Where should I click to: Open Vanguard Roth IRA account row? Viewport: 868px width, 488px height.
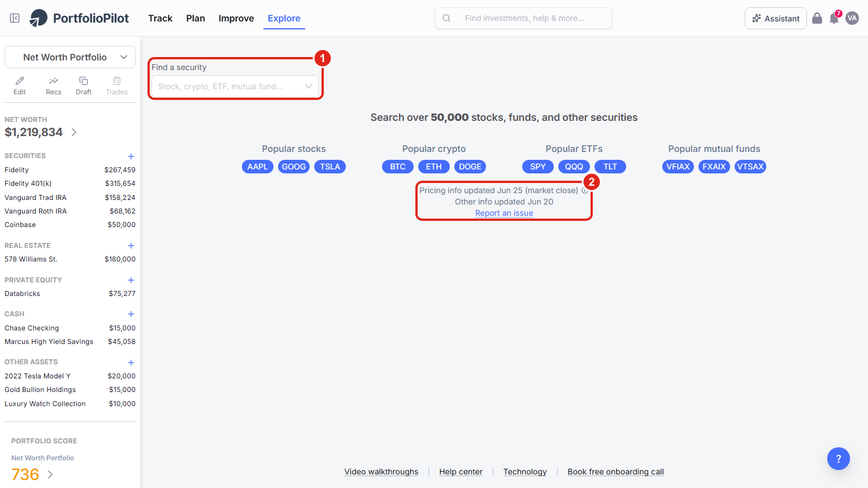coord(70,211)
